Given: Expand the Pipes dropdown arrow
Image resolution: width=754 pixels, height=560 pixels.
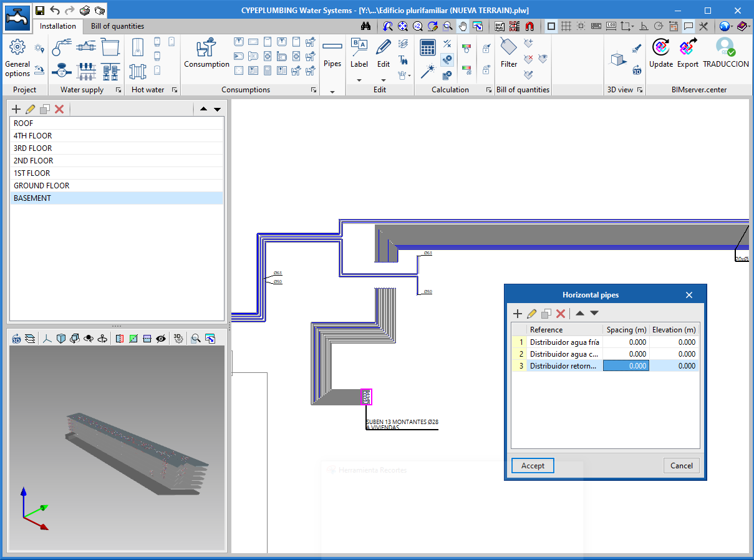Looking at the screenshot, I should click(x=332, y=92).
